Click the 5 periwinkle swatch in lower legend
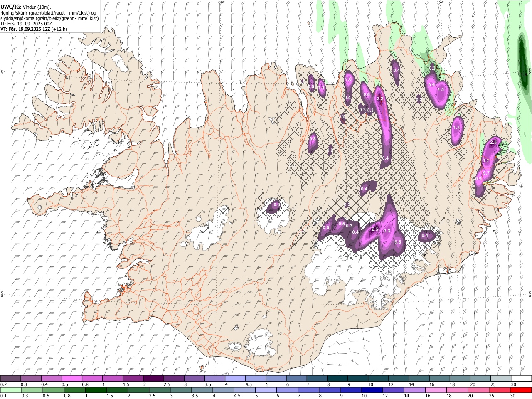This screenshot has width=532, height=399. tap(266, 390)
